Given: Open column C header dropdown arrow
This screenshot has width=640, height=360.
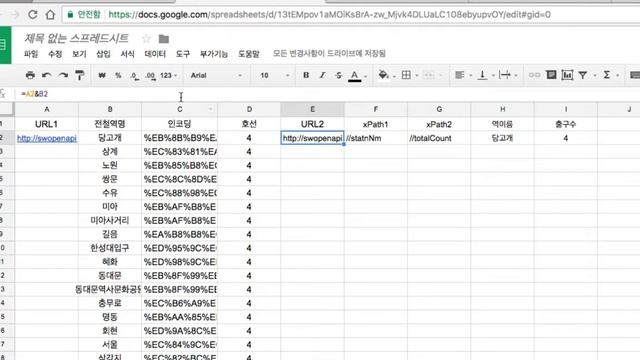Looking at the screenshot, I should point(211,109).
